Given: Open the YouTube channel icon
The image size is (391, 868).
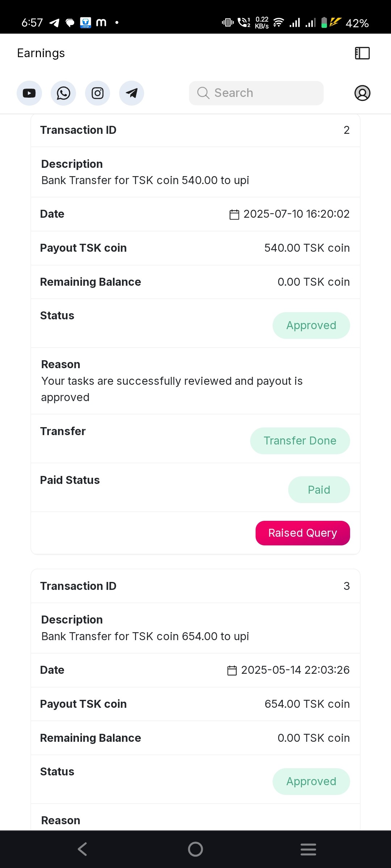Looking at the screenshot, I should click(29, 93).
